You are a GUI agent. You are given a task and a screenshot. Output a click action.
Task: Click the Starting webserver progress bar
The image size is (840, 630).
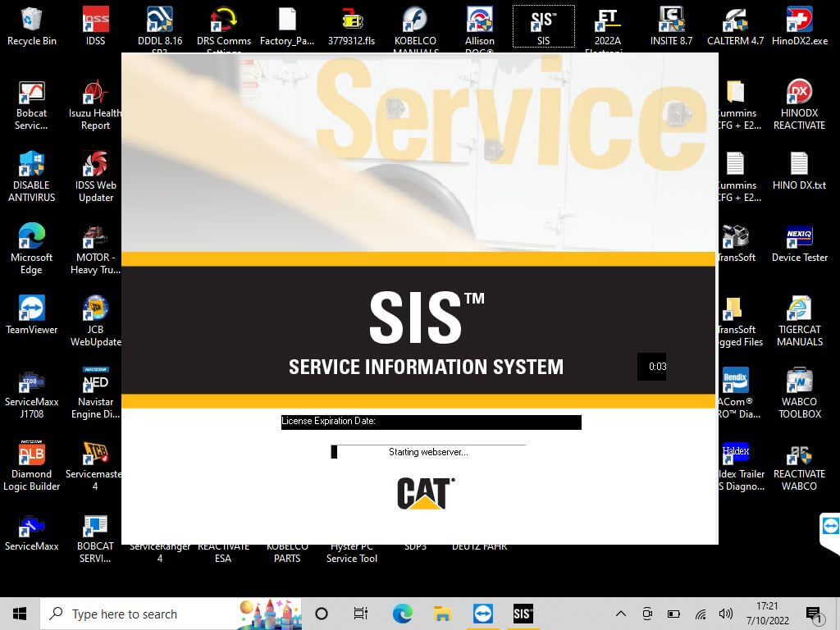pos(427,451)
